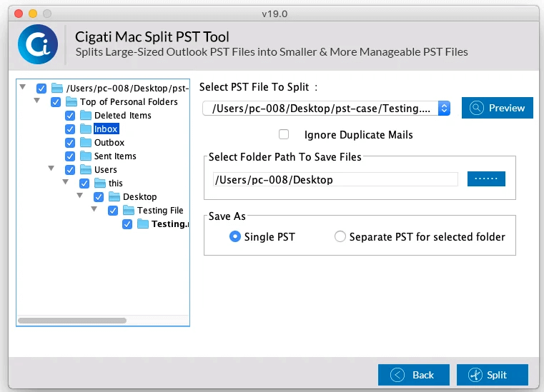Click the tree panel horizontal scrollbar
This screenshot has width=544, height=392.
pyautogui.click(x=72, y=321)
